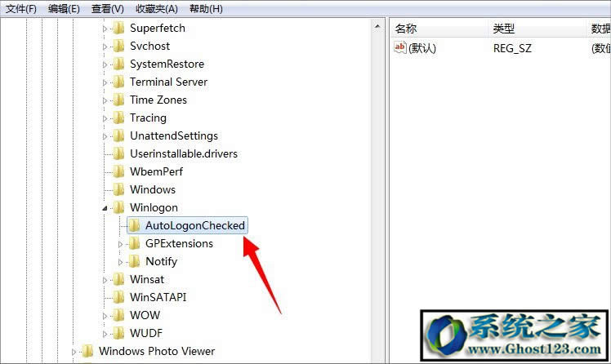Image resolution: width=611 pixels, height=364 pixels.
Task: Click the WinSATAPI folder icon
Action: coord(118,297)
